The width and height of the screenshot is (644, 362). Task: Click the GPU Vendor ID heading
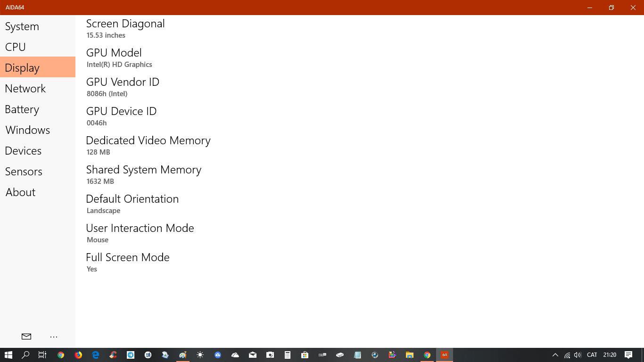123,82
